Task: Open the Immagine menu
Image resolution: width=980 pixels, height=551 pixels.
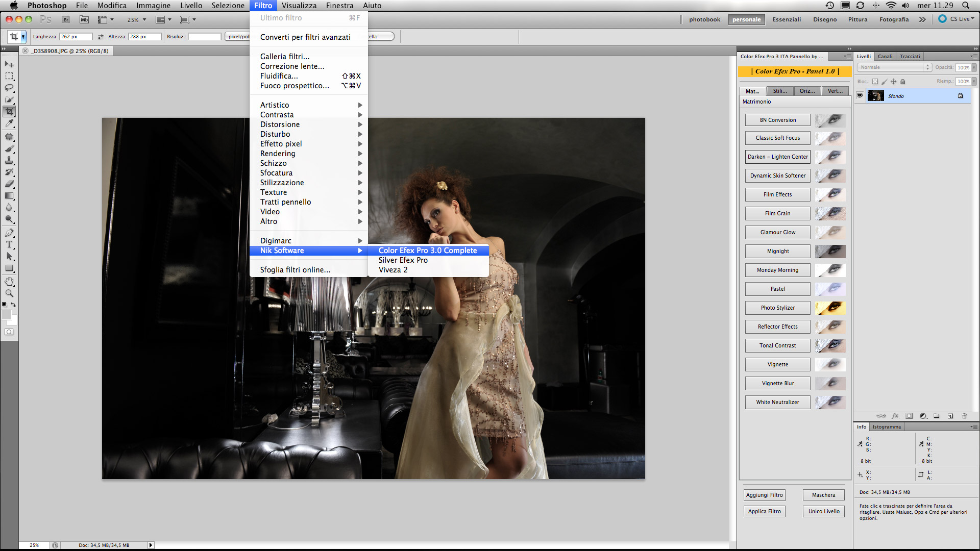Action: click(153, 5)
